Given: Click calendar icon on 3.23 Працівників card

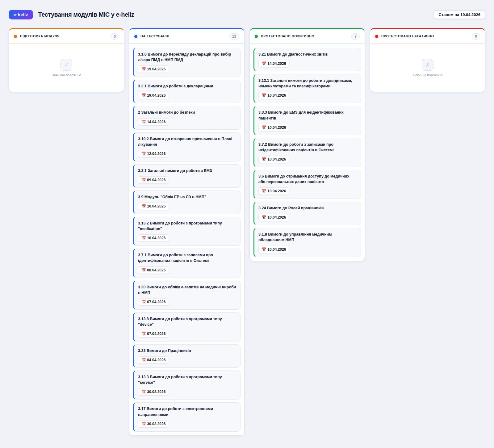Looking at the screenshot, I should point(144,360).
